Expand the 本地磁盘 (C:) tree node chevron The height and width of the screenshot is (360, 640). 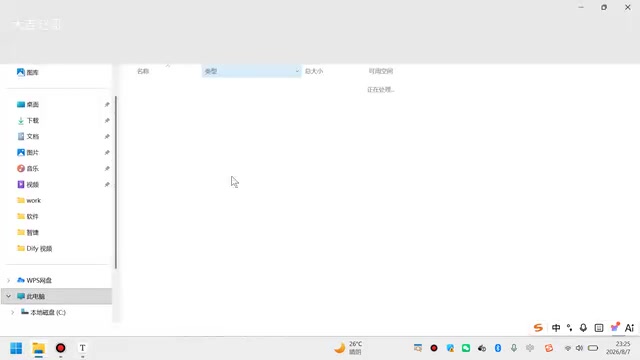13,312
